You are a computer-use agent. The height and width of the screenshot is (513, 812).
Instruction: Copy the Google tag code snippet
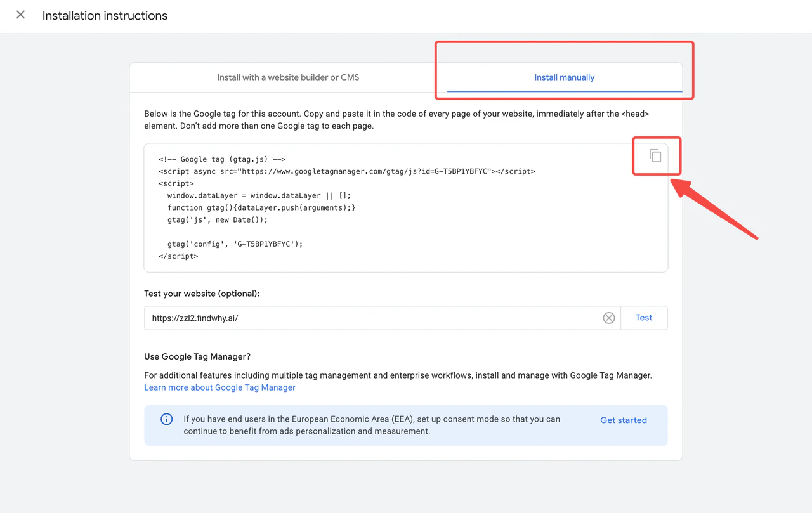pyautogui.click(x=655, y=155)
